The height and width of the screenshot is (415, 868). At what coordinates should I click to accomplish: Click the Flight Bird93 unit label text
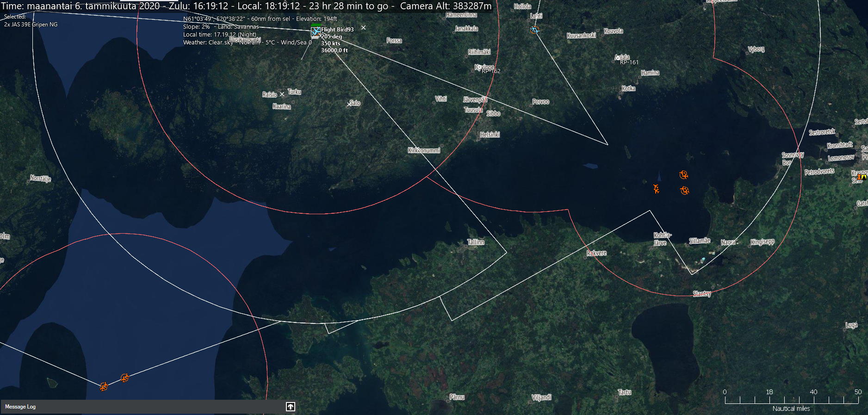click(x=337, y=30)
